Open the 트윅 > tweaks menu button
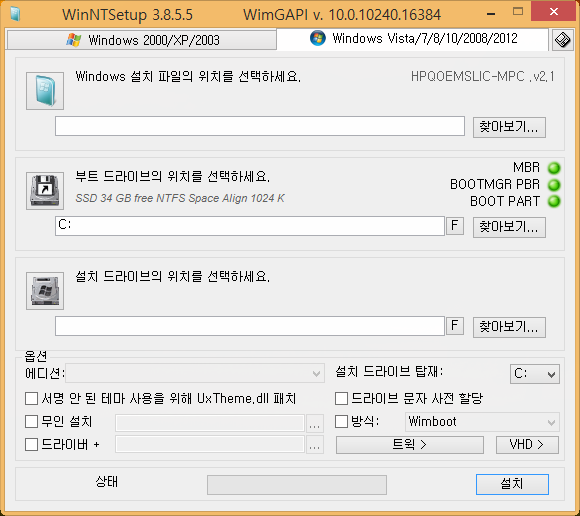 tap(410, 445)
